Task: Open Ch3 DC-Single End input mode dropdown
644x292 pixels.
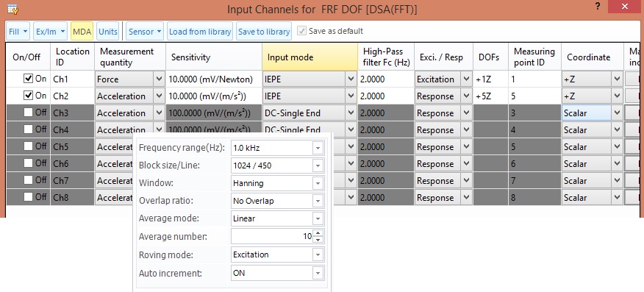Action: [x=351, y=113]
